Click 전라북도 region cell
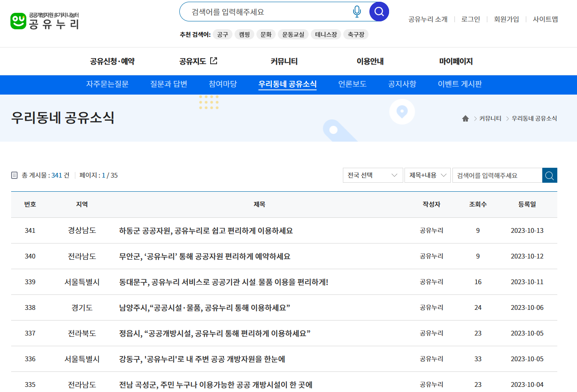Image resolution: width=577 pixels, height=392 pixels. (82, 333)
